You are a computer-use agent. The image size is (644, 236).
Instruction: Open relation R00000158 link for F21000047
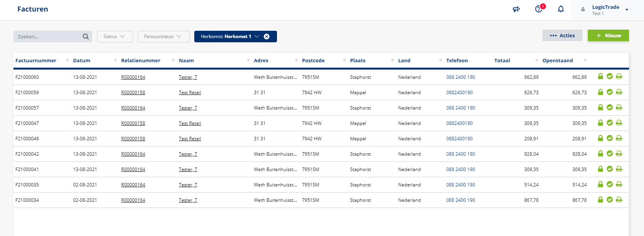tap(133, 123)
